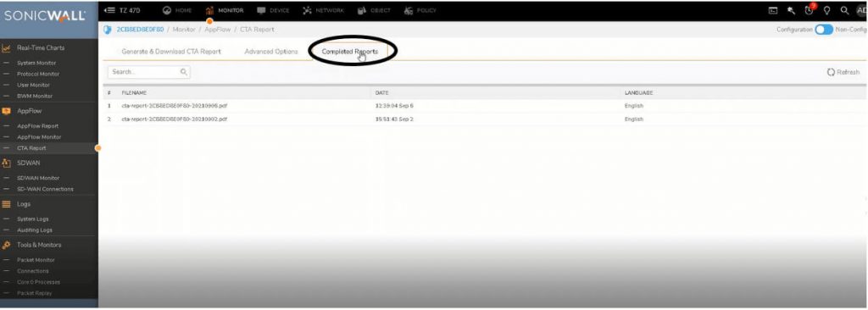The height and width of the screenshot is (310, 868).
Task: Click the magnifier search icon in top bar
Action: point(844,10)
